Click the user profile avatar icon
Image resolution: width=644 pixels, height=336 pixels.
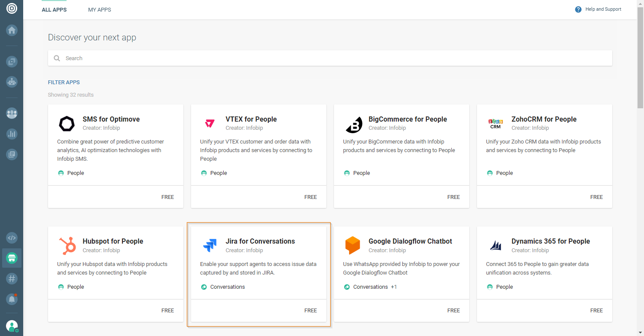12,326
